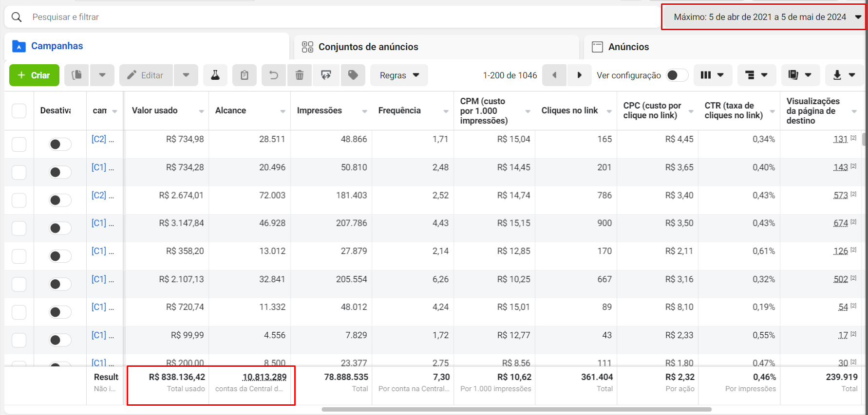Viewport: 868px width, 415px height.
Task: Click the total reach 10.813.289 value
Action: pyautogui.click(x=264, y=377)
